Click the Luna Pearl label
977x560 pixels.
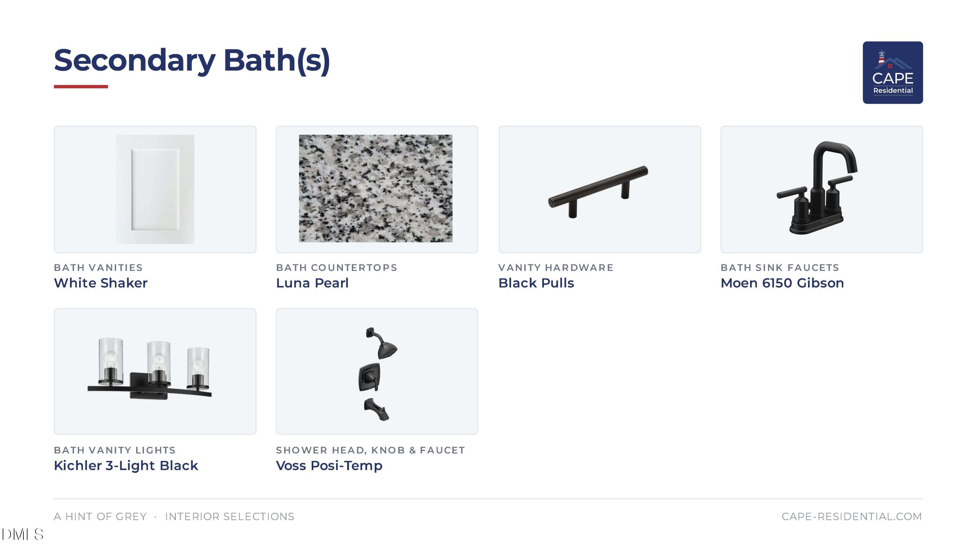coord(312,283)
